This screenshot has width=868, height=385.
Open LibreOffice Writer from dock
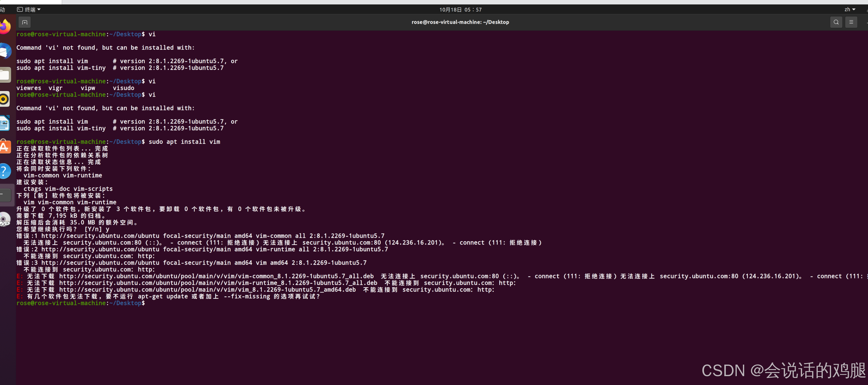point(5,123)
